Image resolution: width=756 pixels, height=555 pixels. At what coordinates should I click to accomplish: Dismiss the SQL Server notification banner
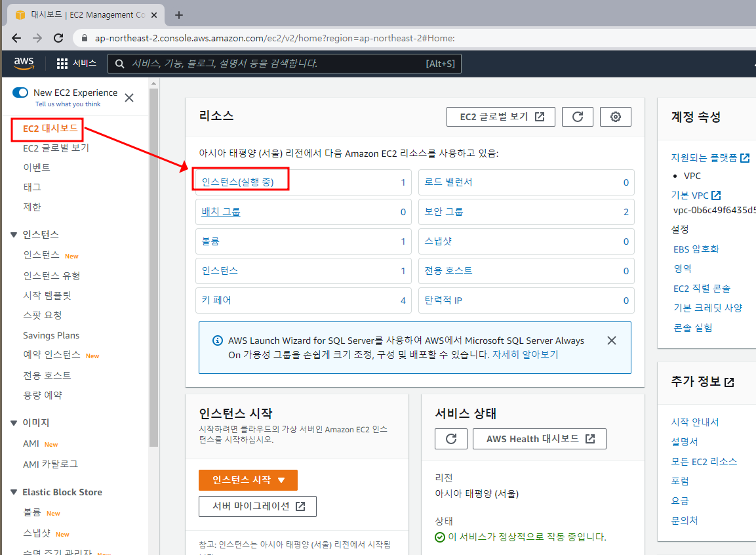611,340
